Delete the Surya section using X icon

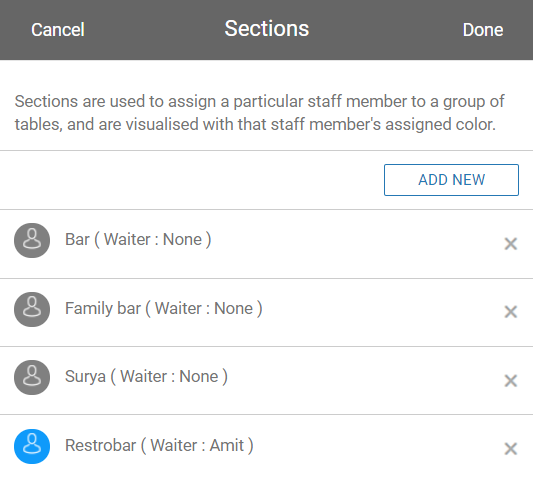(511, 380)
